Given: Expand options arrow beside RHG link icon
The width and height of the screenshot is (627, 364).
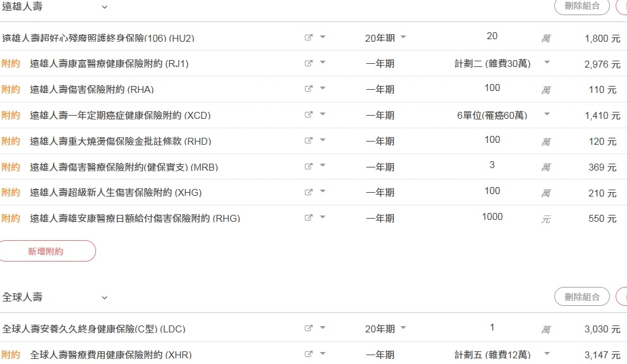Looking at the screenshot, I should pos(323,217).
